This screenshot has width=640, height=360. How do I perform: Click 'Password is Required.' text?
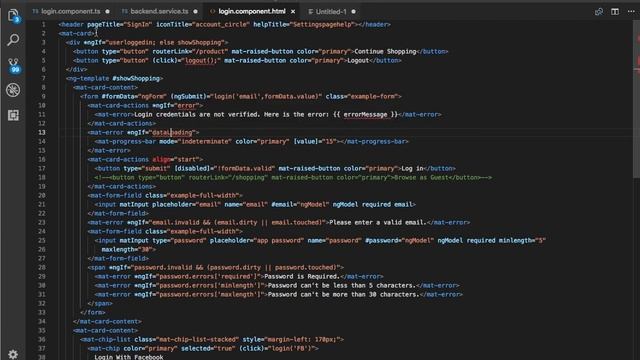[302, 276]
